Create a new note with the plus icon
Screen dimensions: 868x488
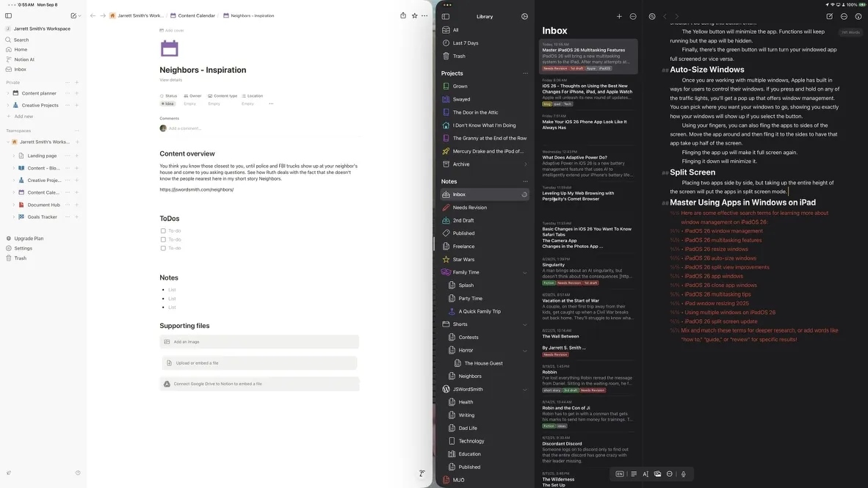pyautogui.click(x=618, y=15)
